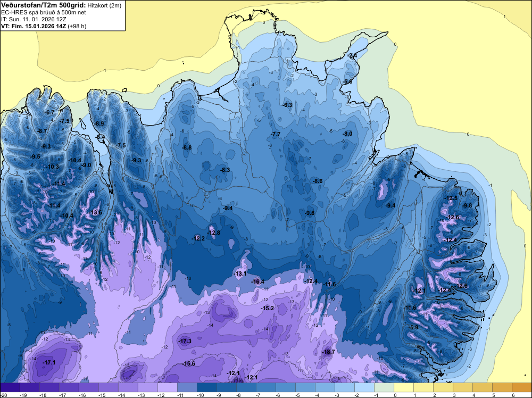Click the -8.6 temperature label

coord(317,181)
